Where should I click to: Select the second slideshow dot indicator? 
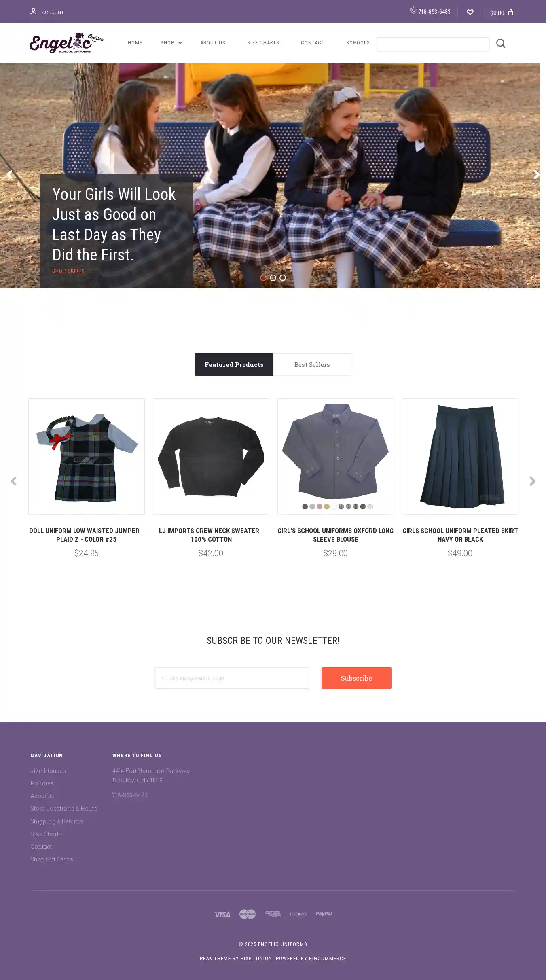[273, 278]
